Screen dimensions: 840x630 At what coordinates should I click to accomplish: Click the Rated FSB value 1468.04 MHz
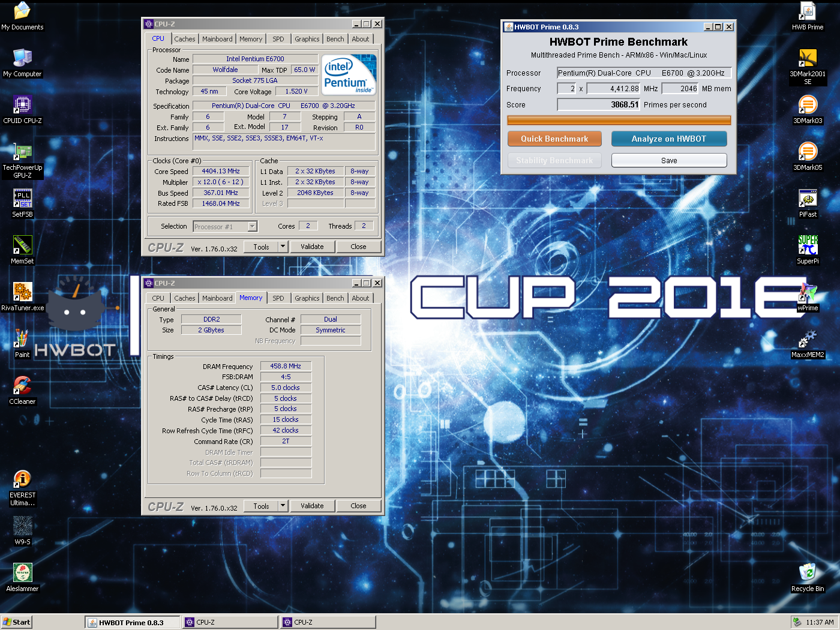click(220, 203)
